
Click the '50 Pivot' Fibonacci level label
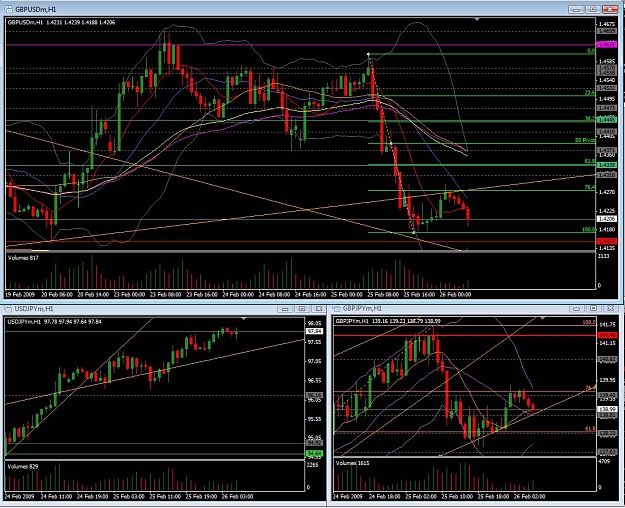[585, 140]
